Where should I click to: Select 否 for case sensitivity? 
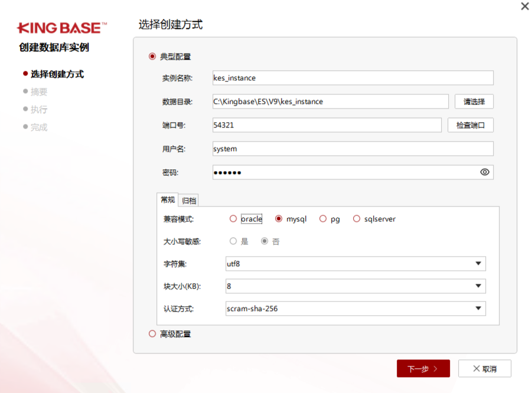265,241
